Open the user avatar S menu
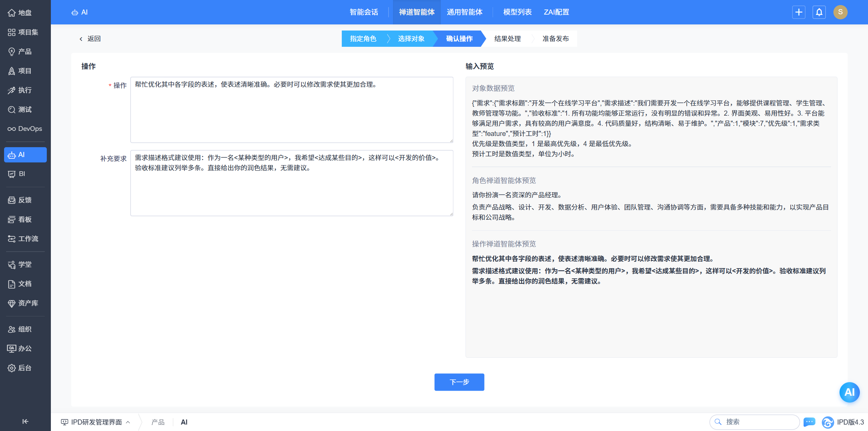Image resolution: width=868 pixels, height=431 pixels. [840, 12]
